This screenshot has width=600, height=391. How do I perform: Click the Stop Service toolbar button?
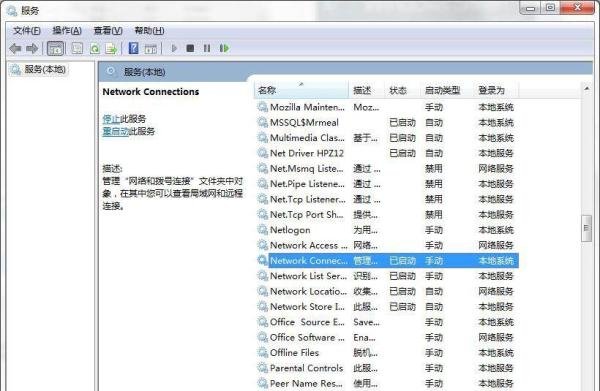tap(190, 48)
